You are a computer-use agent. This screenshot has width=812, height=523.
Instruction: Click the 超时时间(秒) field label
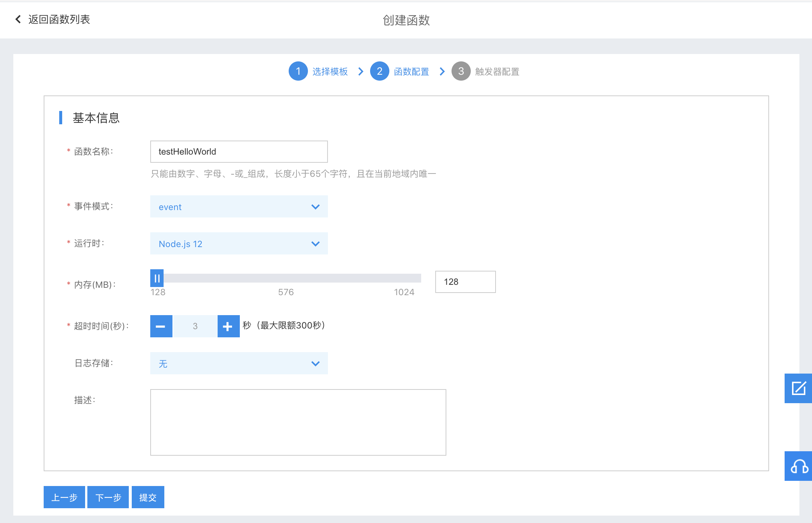tap(101, 326)
